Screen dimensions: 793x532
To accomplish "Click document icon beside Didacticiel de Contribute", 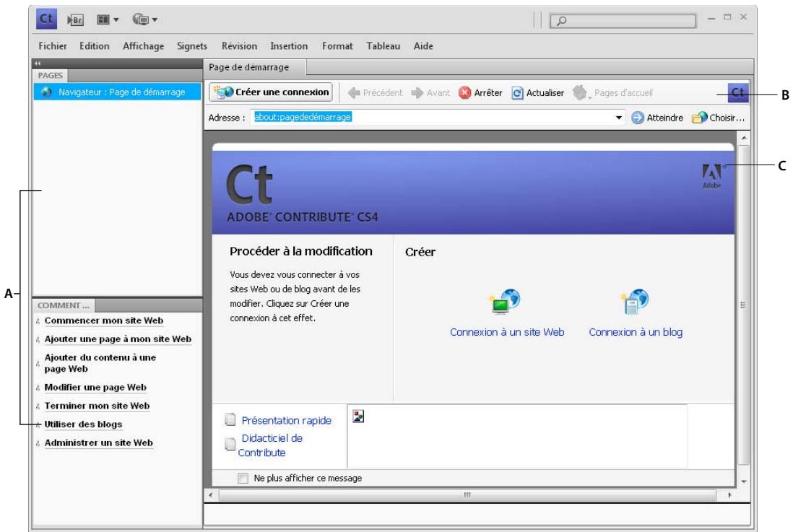I will (230, 444).
